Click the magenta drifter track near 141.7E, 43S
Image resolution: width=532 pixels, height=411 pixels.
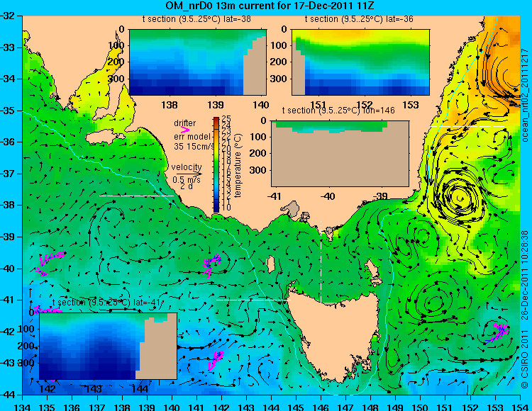216,361
